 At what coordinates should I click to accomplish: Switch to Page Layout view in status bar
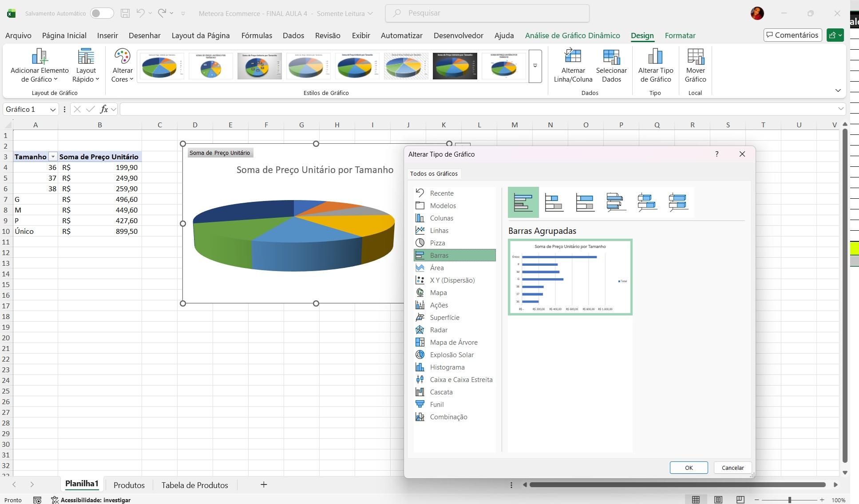718,500
